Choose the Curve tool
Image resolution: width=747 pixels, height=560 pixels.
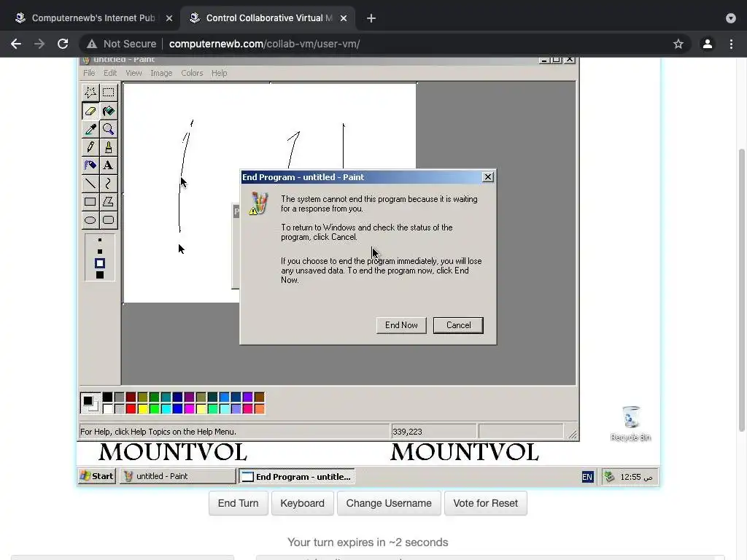pyautogui.click(x=109, y=183)
